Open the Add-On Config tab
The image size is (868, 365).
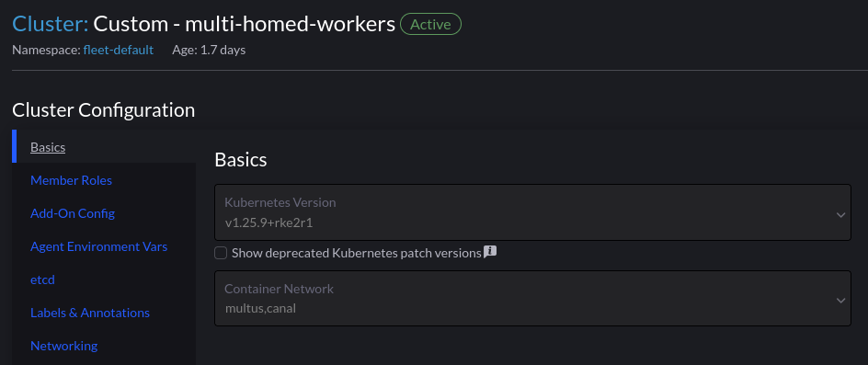[73, 213]
